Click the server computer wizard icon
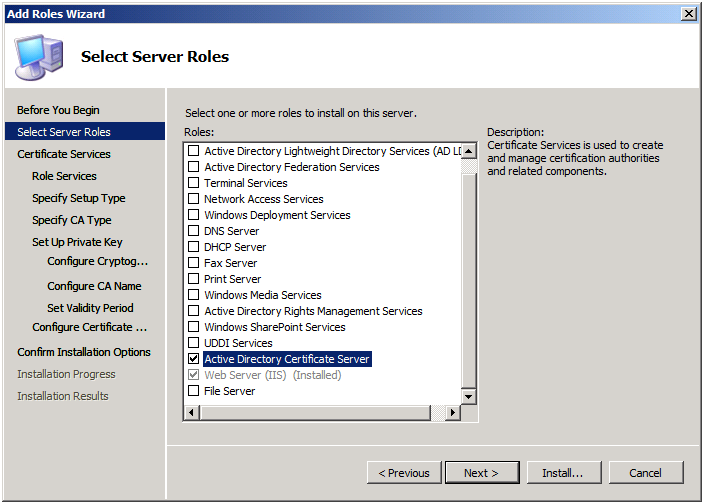 pos(39,57)
